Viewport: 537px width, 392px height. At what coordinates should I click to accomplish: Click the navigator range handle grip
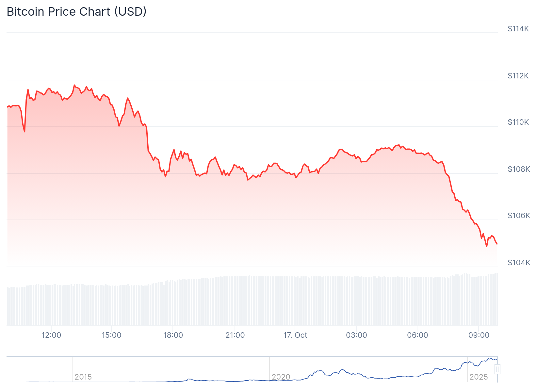[497, 369]
